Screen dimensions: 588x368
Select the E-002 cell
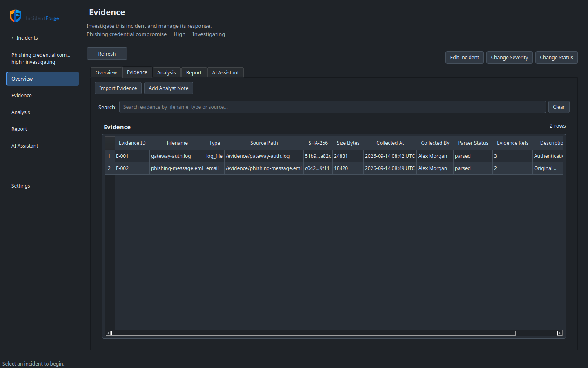(132, 168)
